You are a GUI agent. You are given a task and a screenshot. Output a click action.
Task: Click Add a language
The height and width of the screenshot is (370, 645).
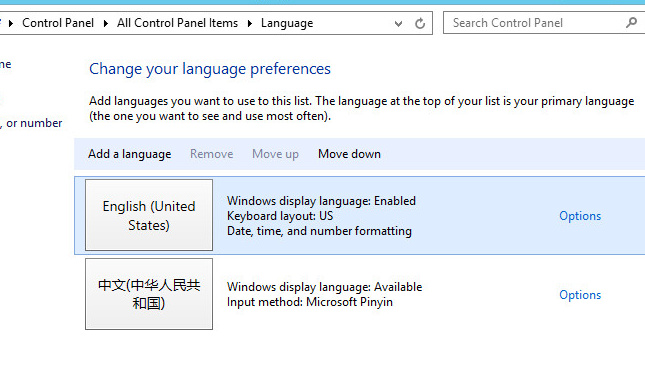(130, 154)
